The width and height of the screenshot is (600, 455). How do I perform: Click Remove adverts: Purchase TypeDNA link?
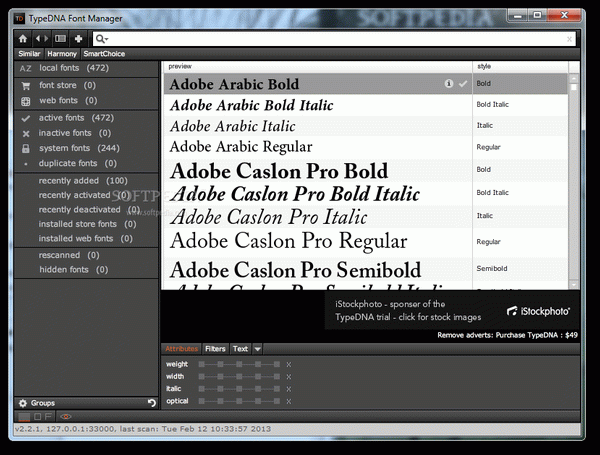coord(507,335)
